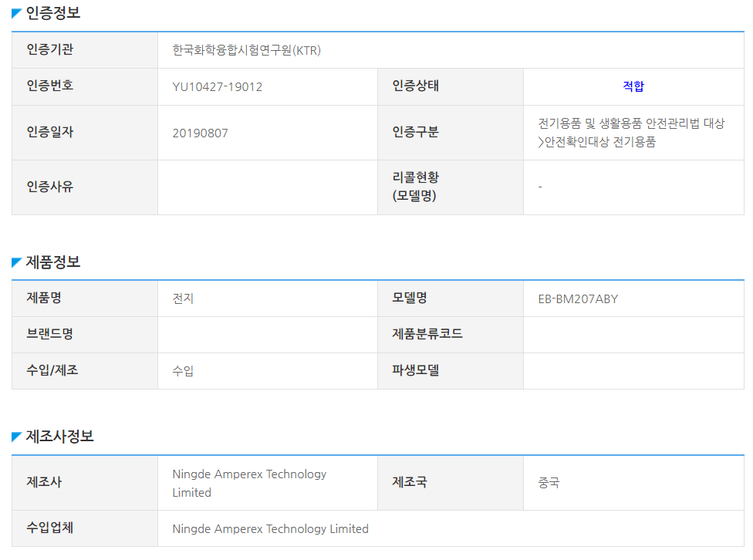Click the triangle icon beside 인증정보 heading
753x560 pixels.
[x=16, y=13]
